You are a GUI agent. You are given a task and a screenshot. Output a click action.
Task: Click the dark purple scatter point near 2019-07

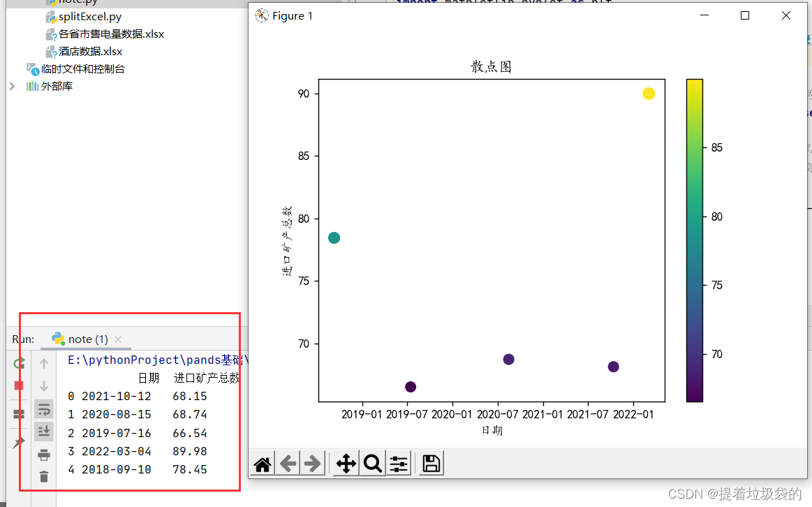click(x=410, y=387)
